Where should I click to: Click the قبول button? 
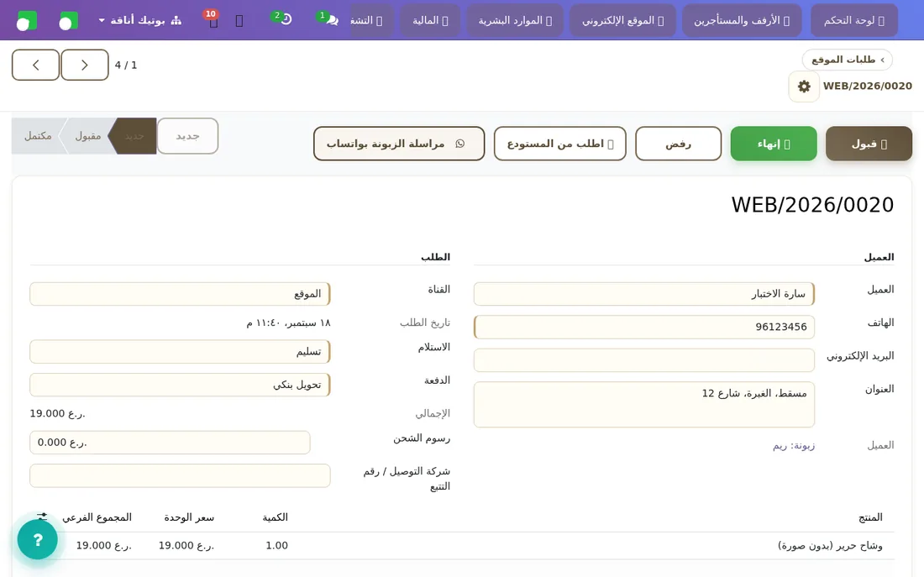point(869,144)
